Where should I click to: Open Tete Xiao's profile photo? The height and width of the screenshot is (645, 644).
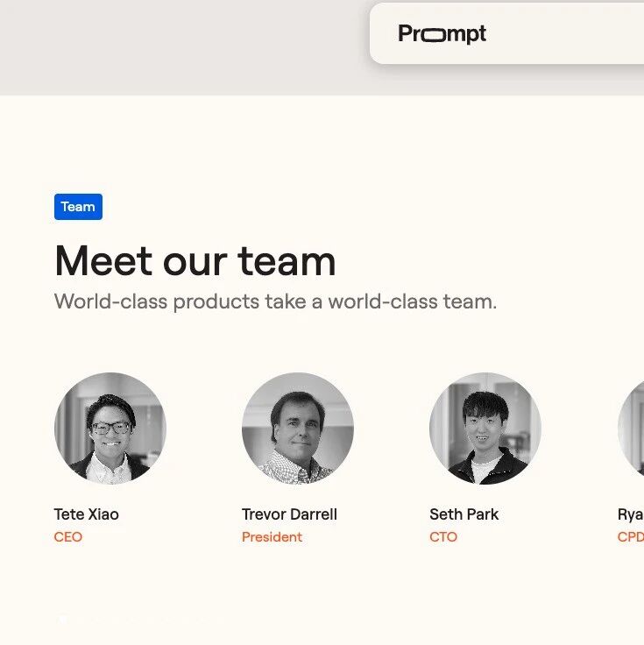pos(110,428)
